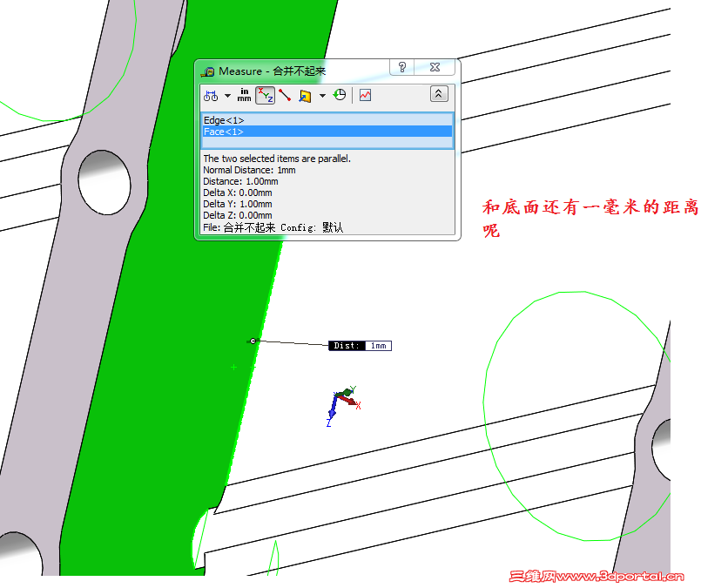Open the Arc/Circle Measurements dropdown arrow
Screen dimensions: 701x588
(227, 96)
